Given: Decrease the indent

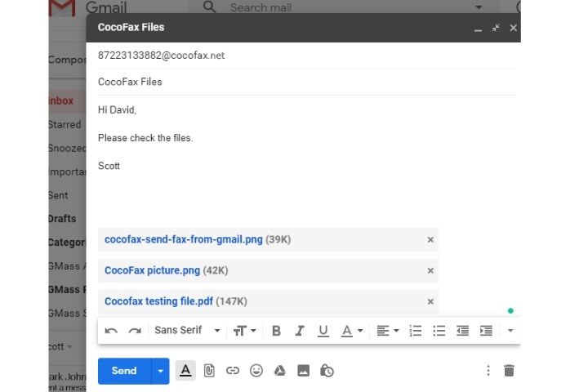Looking at the screenshot, I should pos(462,331).
